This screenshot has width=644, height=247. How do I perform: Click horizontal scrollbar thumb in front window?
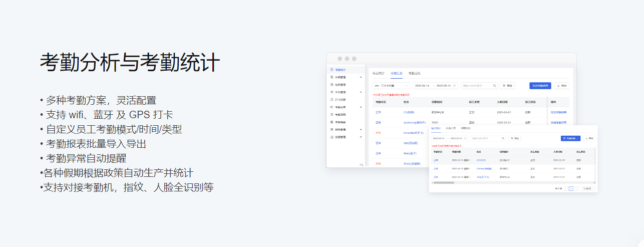point(444,183)
